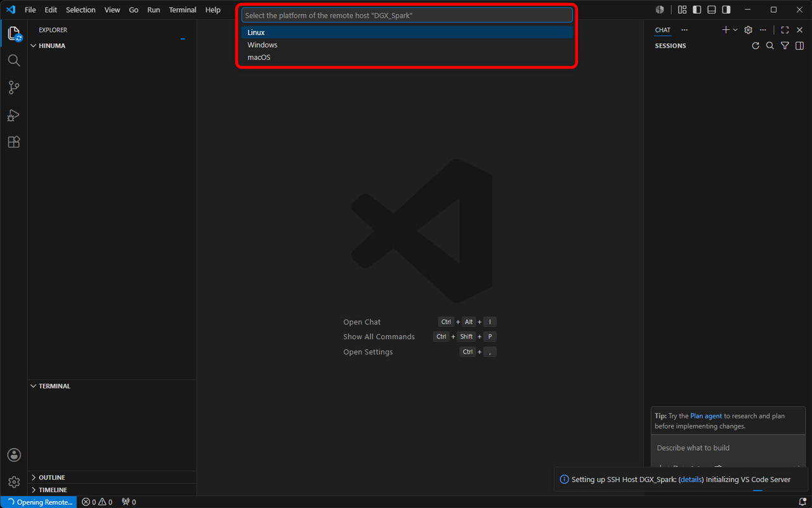The height and width of the screenshot is (508, 812).
Task: Click the Open Chat shortcut label
Action: click(362, 322)
